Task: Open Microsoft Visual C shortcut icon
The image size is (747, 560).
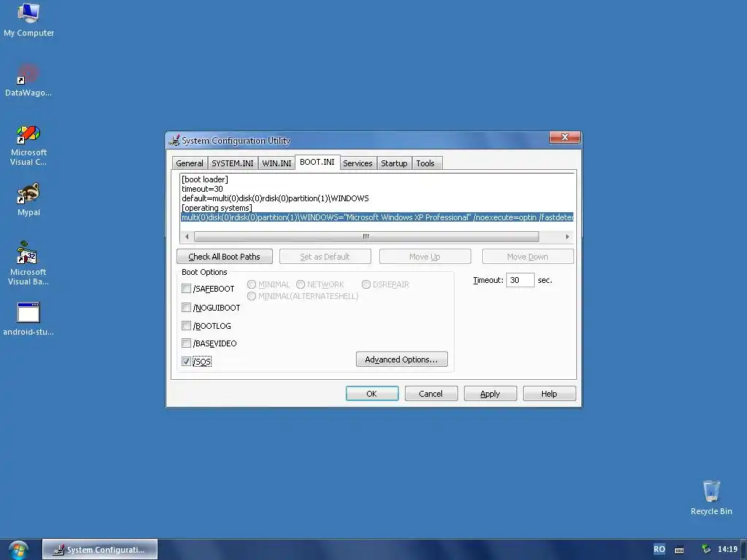Action: pos(28,145)
